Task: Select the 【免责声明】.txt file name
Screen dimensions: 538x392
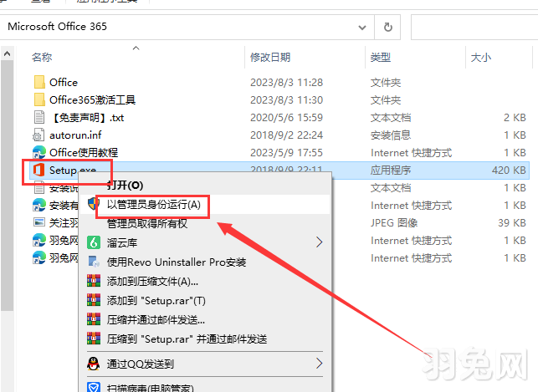Action: [x=87, y=118]
